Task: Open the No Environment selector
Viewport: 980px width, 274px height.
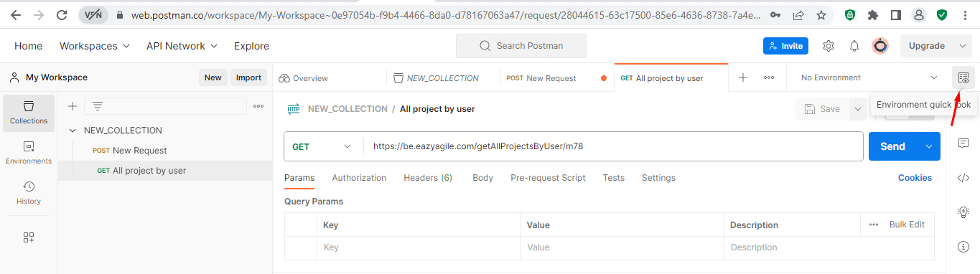Action: click(x=869, y=77)
